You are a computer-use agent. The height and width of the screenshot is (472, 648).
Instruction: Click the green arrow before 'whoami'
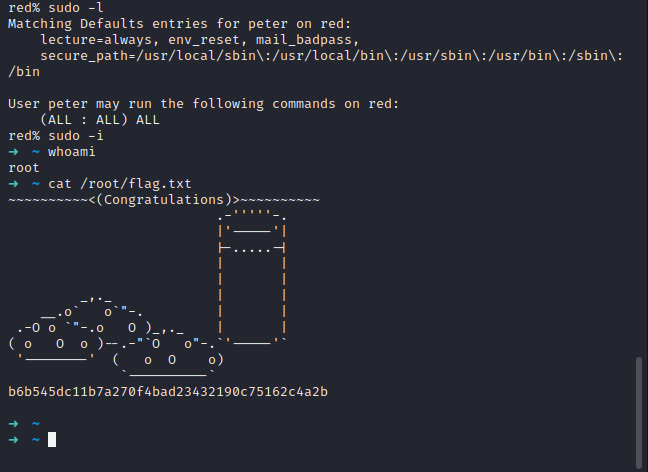(13, 152)
